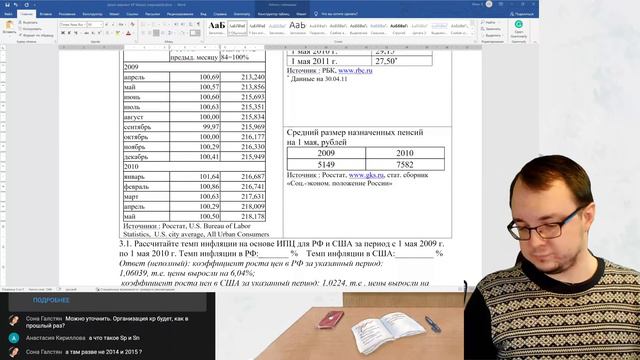Image resolution: width=640 pixels, height=360 pixels.
Task: Save the document from the quick access toolbar
Action: [x=7, y=5]
